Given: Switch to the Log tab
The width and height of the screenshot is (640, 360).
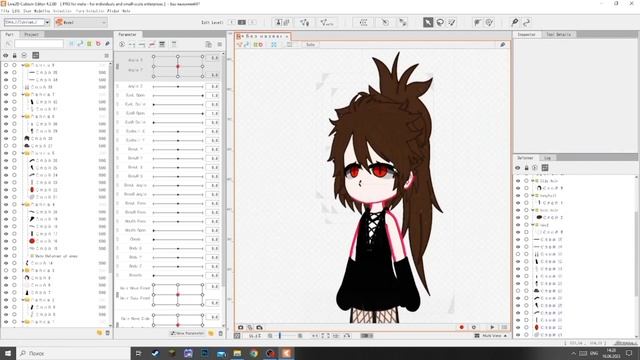Looking at the screenshot, I should [547, 158].
